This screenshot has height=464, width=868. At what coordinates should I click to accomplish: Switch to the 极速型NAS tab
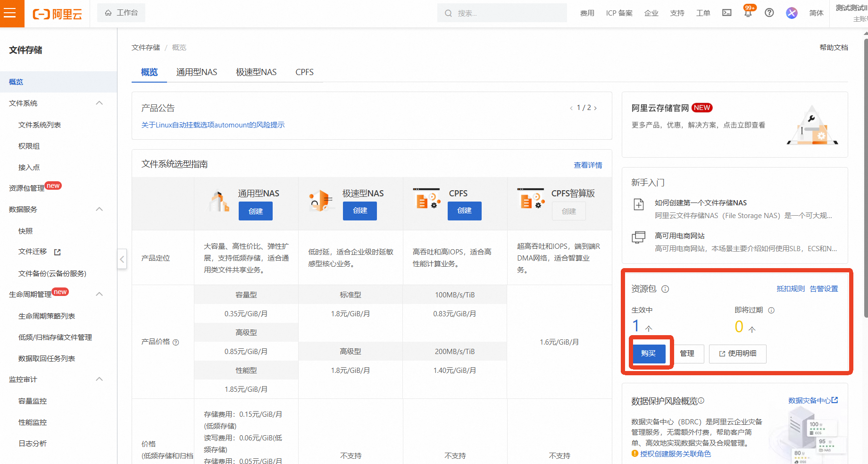256,72
